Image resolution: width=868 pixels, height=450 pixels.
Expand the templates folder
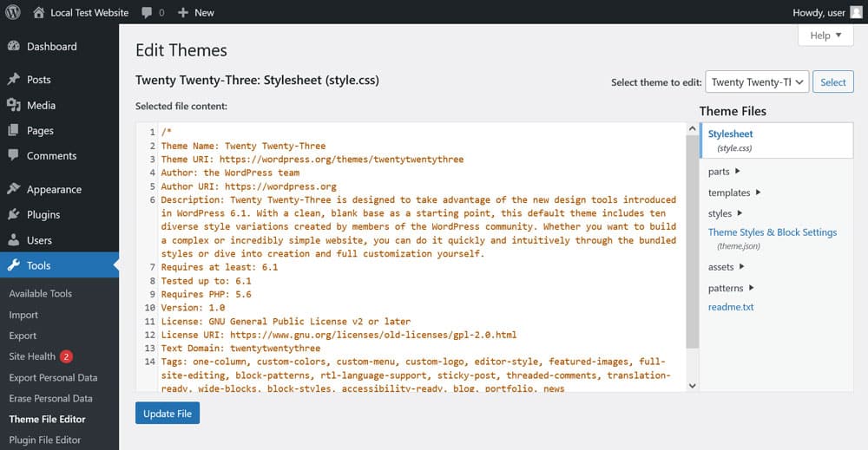pyautogui.click(x=734, y=192)
